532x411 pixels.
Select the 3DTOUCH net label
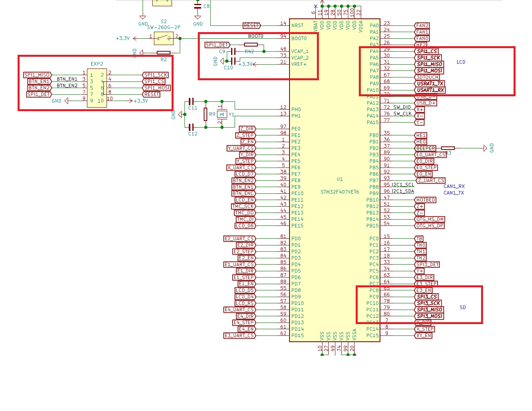(x=427, y=77)
